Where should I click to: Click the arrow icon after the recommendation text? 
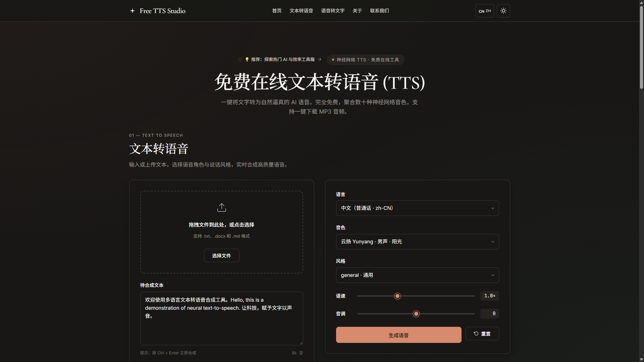(320, 60)
